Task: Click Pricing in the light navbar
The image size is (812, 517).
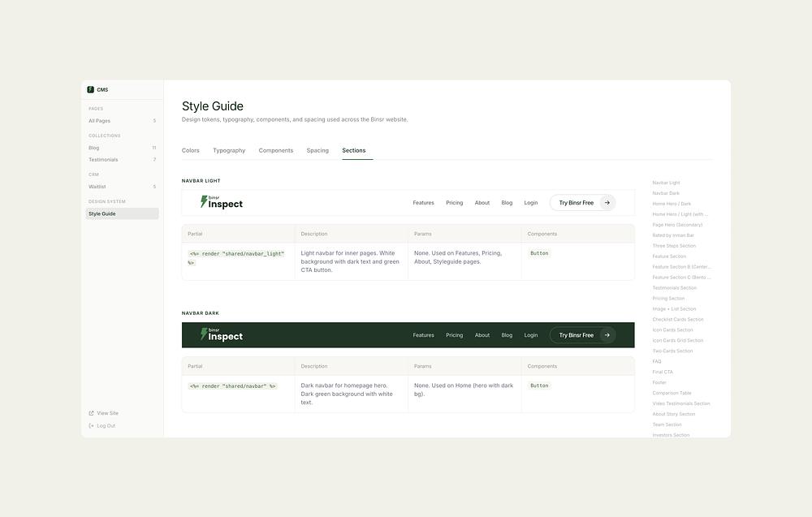Action: click(455, 203)
